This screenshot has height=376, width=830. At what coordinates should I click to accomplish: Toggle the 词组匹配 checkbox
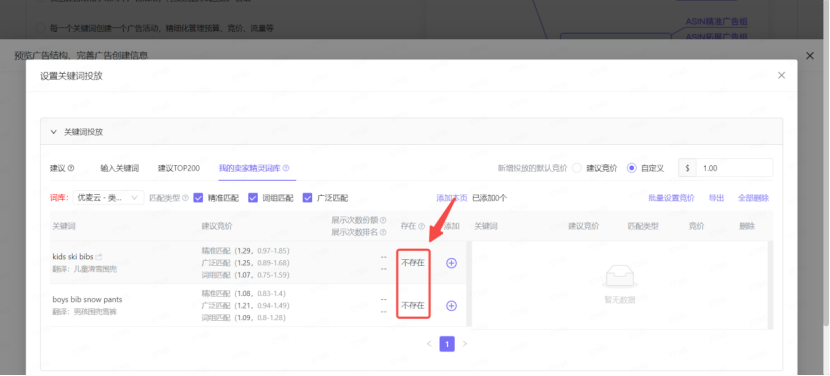point(253,198)
